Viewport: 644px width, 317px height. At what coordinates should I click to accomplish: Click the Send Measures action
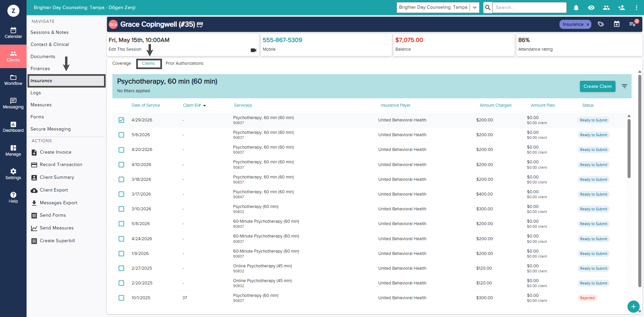click(52, 228)
